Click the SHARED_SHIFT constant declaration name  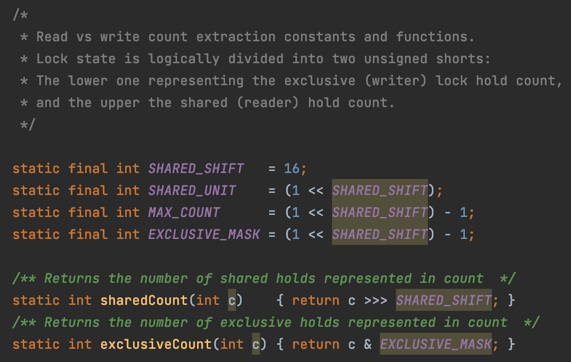pos(196,169)
